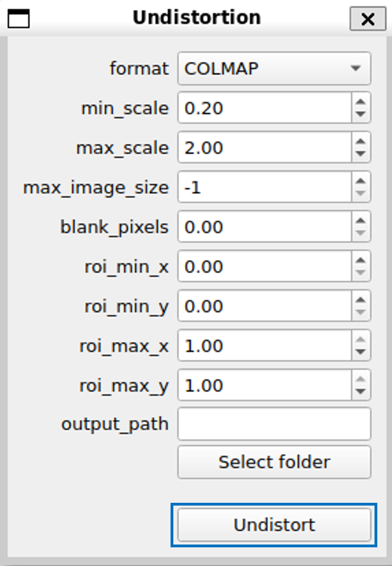The height and width of the screenshot is (566, 392).
Task: Decrease min_scale with down arrow
Action: coord(361,114)
